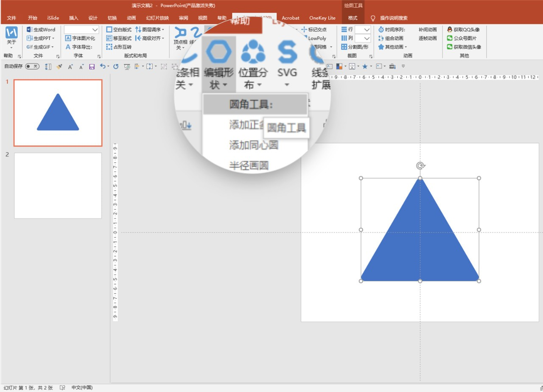Open the 行 row count dropdown

[x=367, y=30]
